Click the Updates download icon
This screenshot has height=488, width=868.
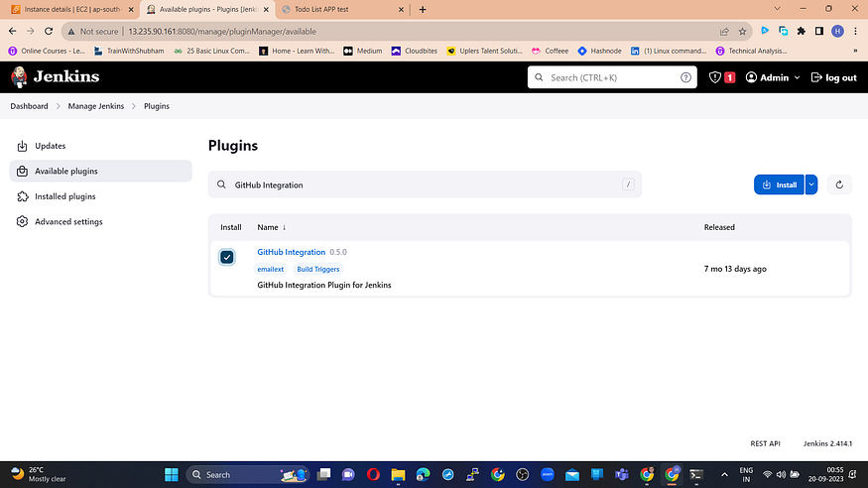22,146
